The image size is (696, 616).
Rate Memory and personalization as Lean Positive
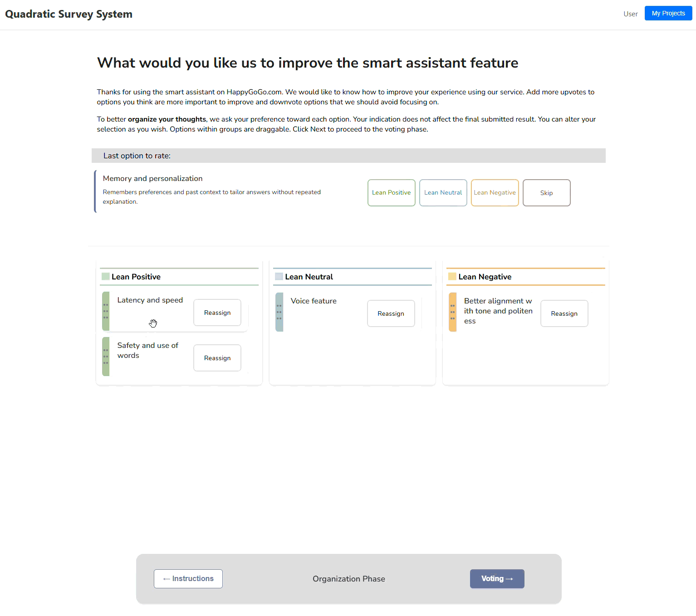click(x=391, y=193)
